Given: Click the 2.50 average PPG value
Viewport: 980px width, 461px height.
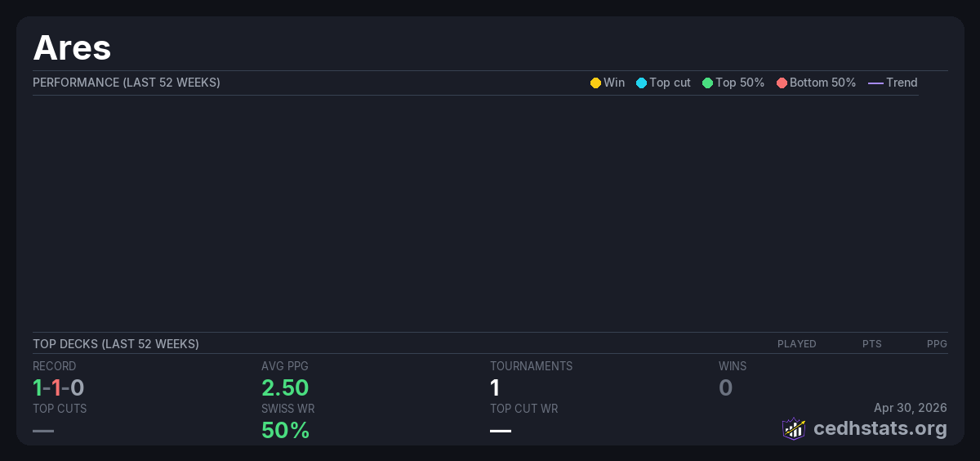Looking at the screenshot, I should pyautogui.click(x=285, y=388).
